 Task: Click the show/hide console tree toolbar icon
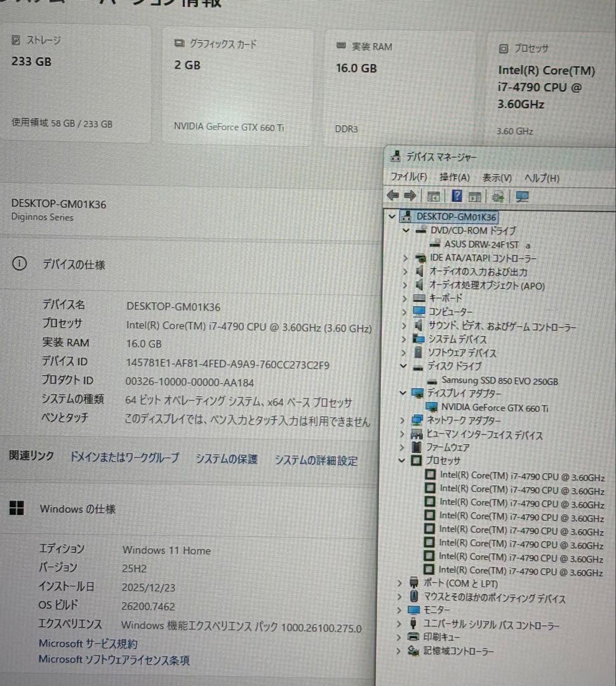click(434, 196)
